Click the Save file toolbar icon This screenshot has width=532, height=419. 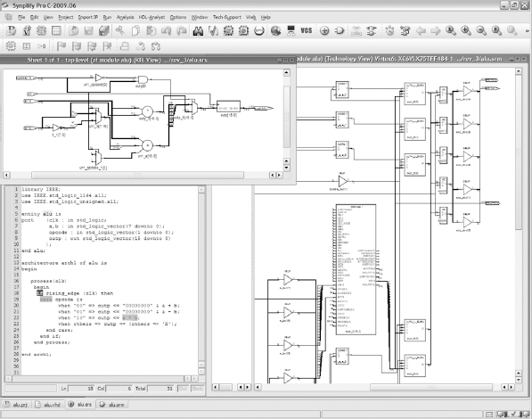coord(89,31)
